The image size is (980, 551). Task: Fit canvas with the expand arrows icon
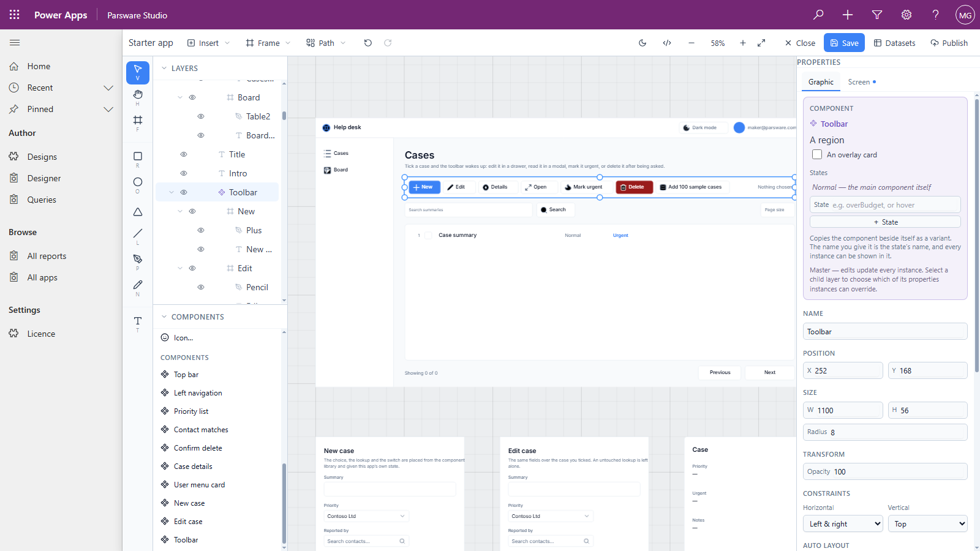pos(761,43)
